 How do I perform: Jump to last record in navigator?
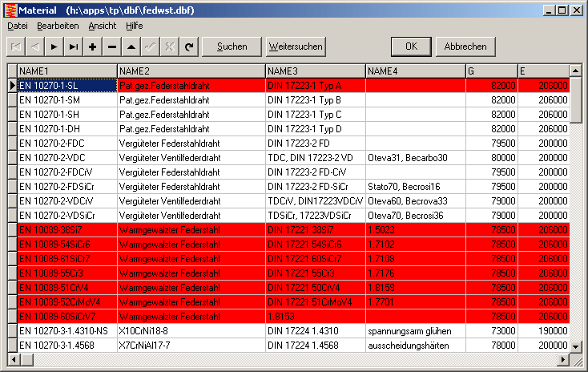click(x=74, y=46)
